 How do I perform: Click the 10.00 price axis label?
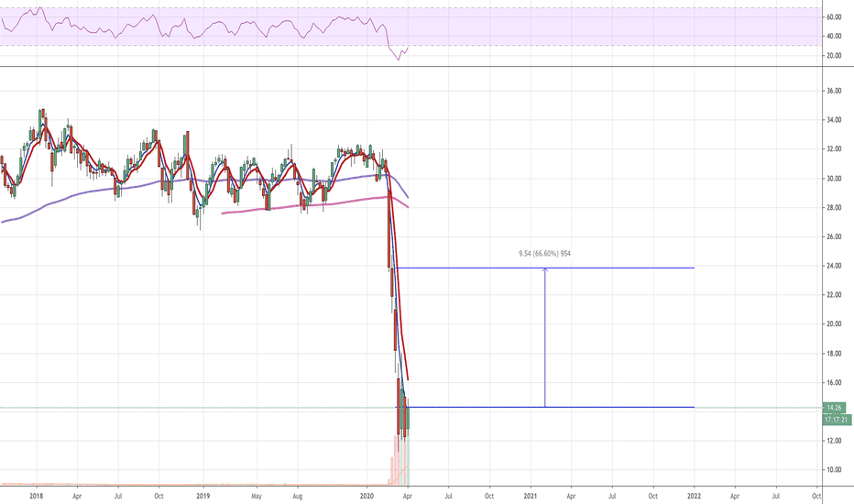(834, 470)
